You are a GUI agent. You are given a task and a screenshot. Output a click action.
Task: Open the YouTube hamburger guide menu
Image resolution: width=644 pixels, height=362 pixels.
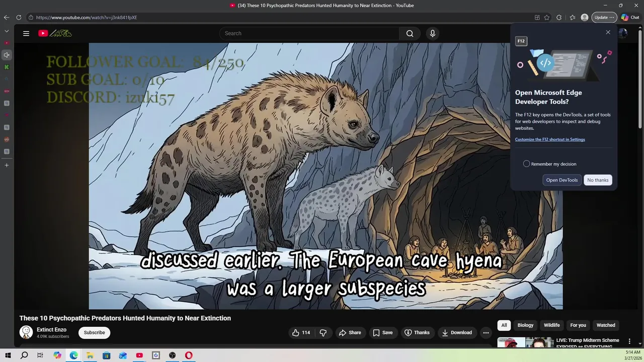(26, 33)
